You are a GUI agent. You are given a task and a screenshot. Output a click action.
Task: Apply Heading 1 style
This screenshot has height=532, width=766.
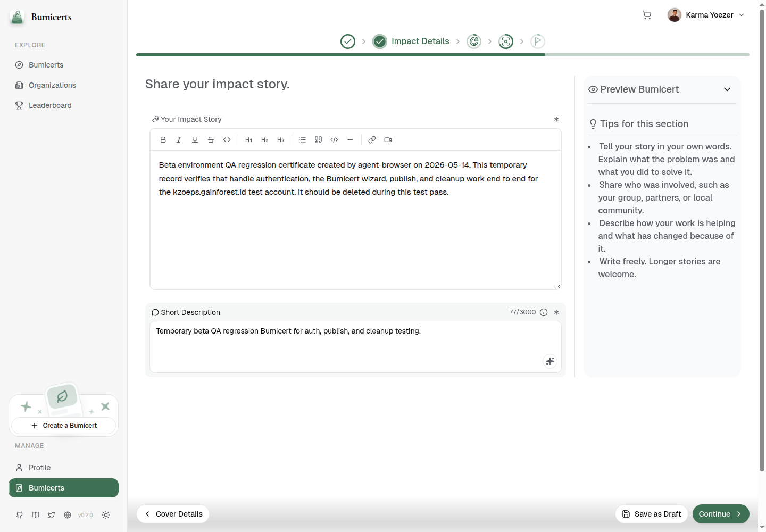(249, 140)
